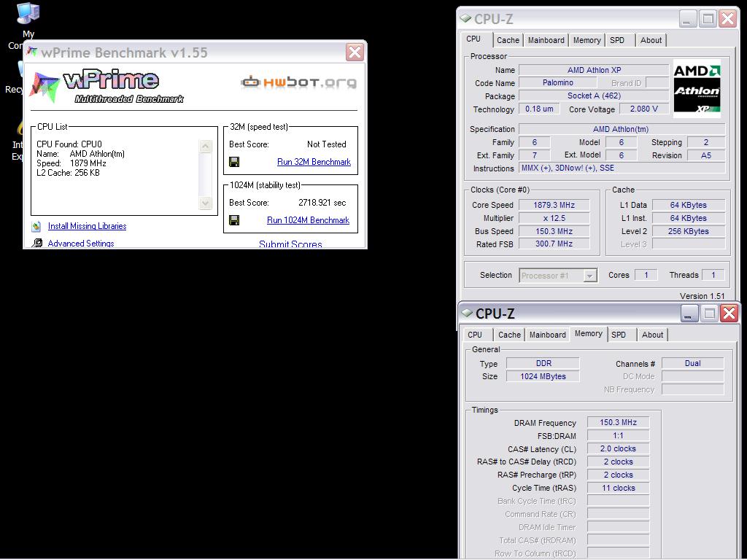Open Advanced Settings link
The height and width of the screenshot is (560, 747).
click(81, 244)
